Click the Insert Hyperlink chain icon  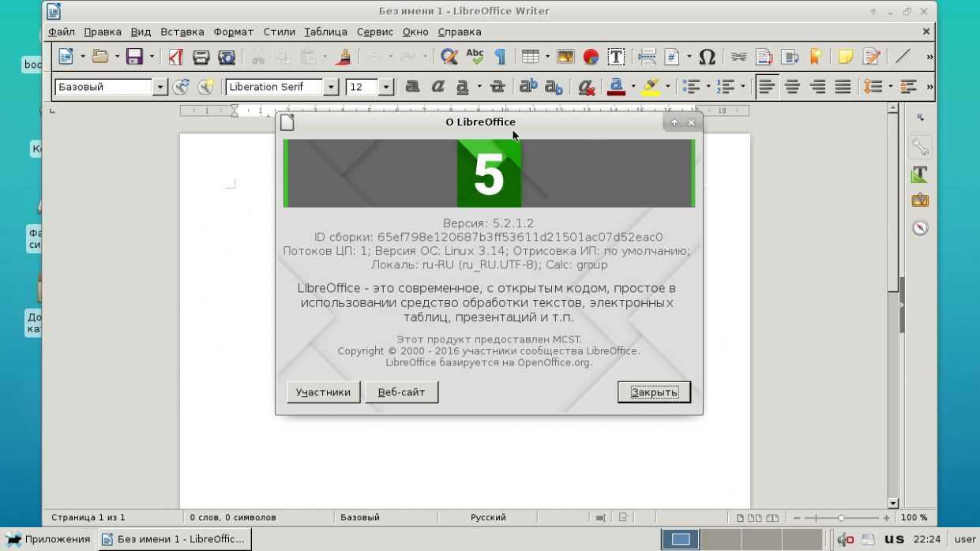738,57
